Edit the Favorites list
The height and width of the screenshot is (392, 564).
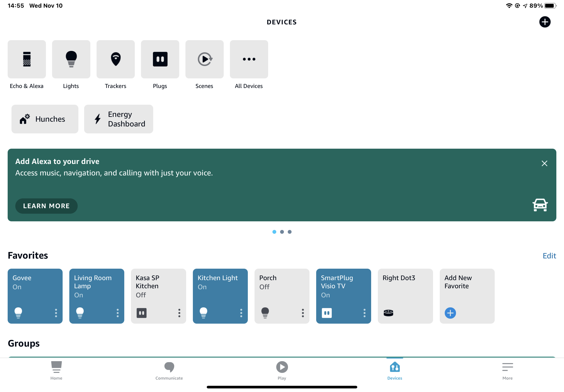pyautogui.click(x=549, y=256)
